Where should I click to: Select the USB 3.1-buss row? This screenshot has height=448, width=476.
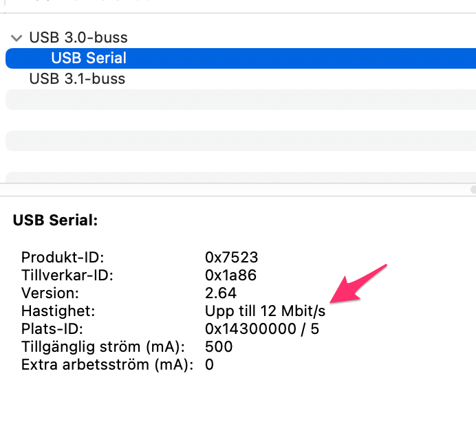pos(77,79)
